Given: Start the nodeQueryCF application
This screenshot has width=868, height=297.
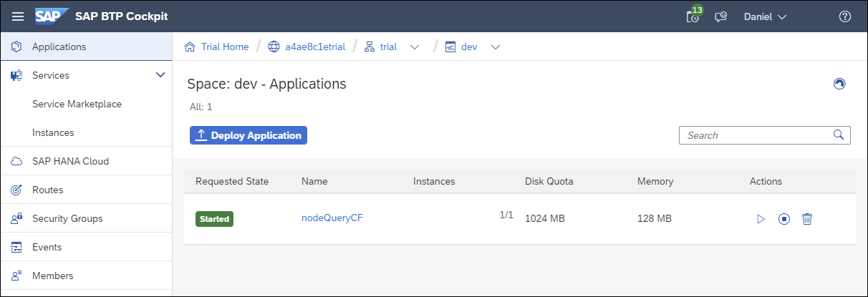Looking at the screenshot, I should point(761,218).
